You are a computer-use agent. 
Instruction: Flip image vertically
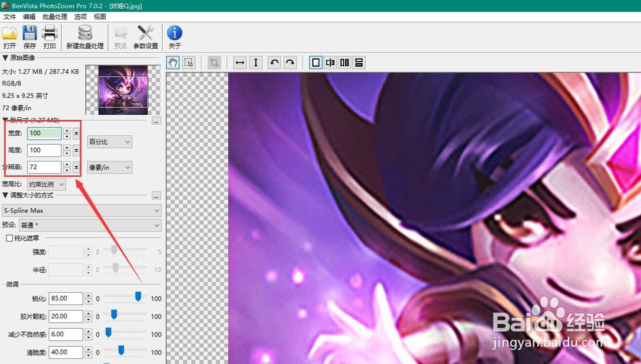tap(256, 63)
